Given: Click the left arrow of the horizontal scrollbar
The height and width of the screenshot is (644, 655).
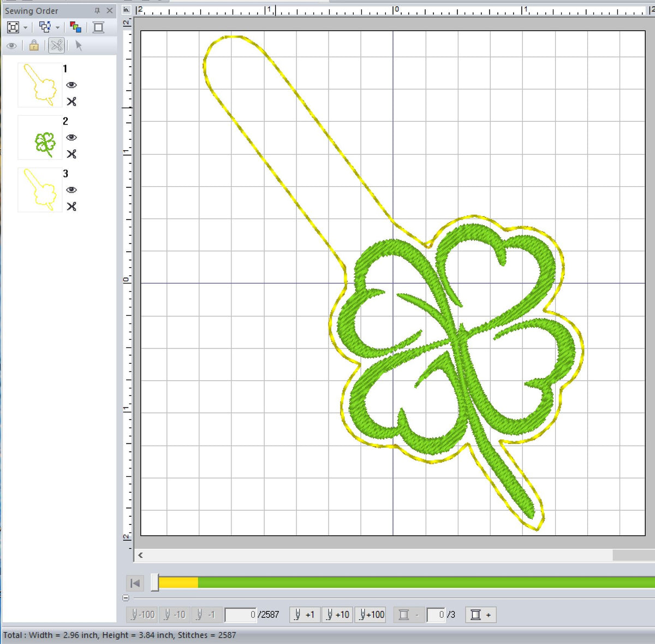Looking at the screenshot, I should [x=141, y=555].
